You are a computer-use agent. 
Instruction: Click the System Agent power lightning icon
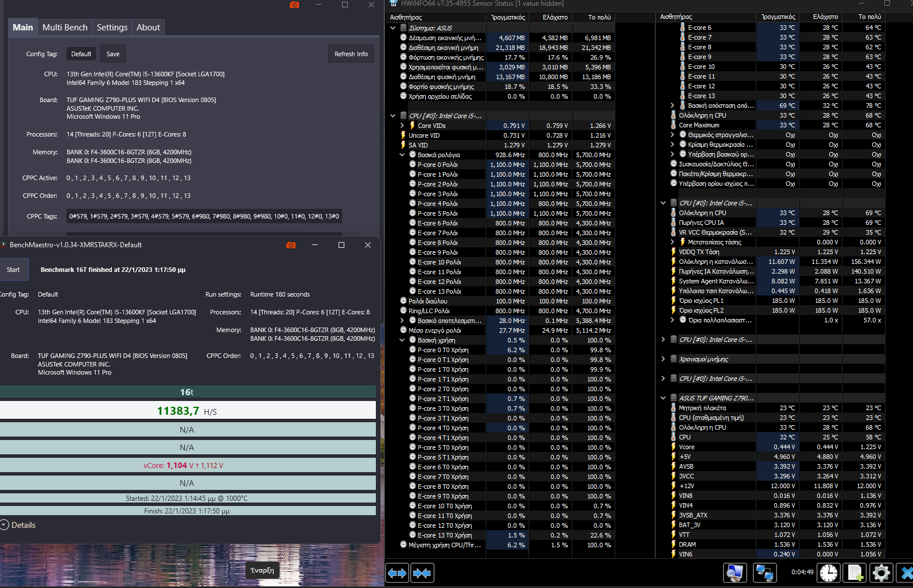(x=673, y=281)
